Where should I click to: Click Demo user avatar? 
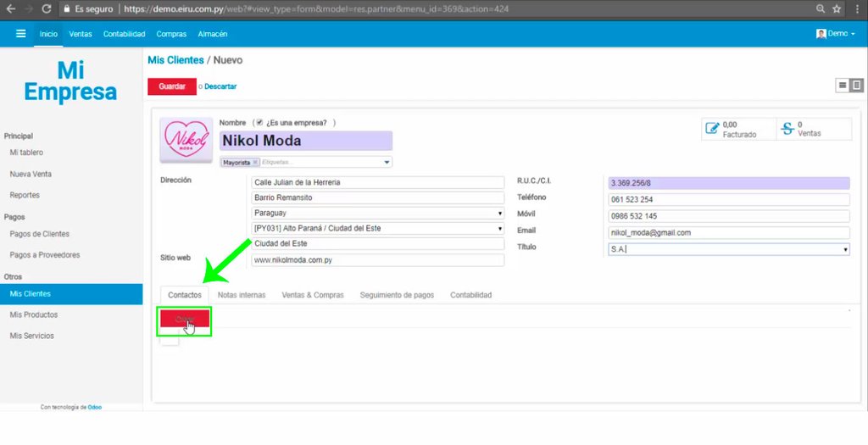pos(821,34)
